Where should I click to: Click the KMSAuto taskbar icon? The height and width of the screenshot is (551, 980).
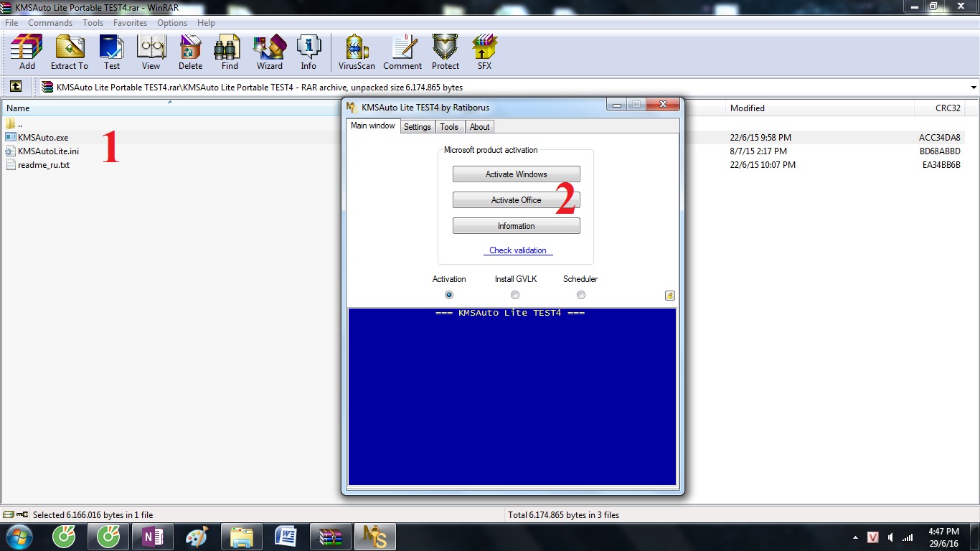click(x=375, y=537)
